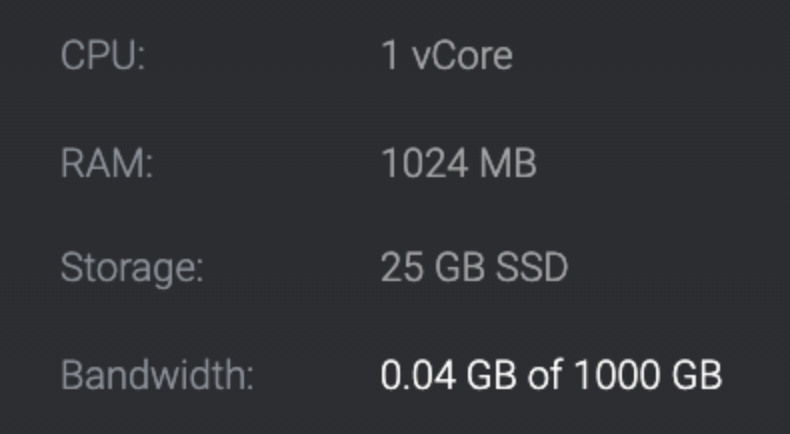Click the Storage label
Image resolution: width=790 pixels, height=434 pixels.
point(132,269)
